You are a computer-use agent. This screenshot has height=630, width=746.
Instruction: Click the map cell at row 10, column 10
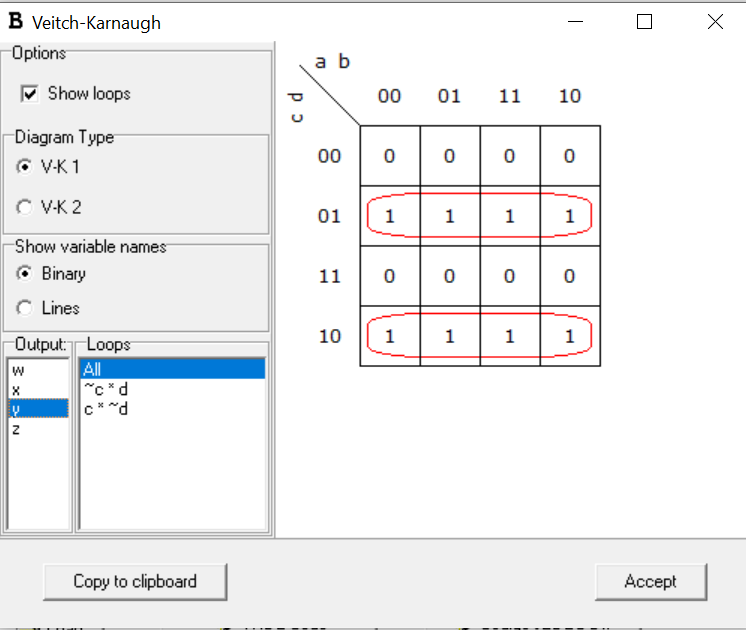point(570,336)
